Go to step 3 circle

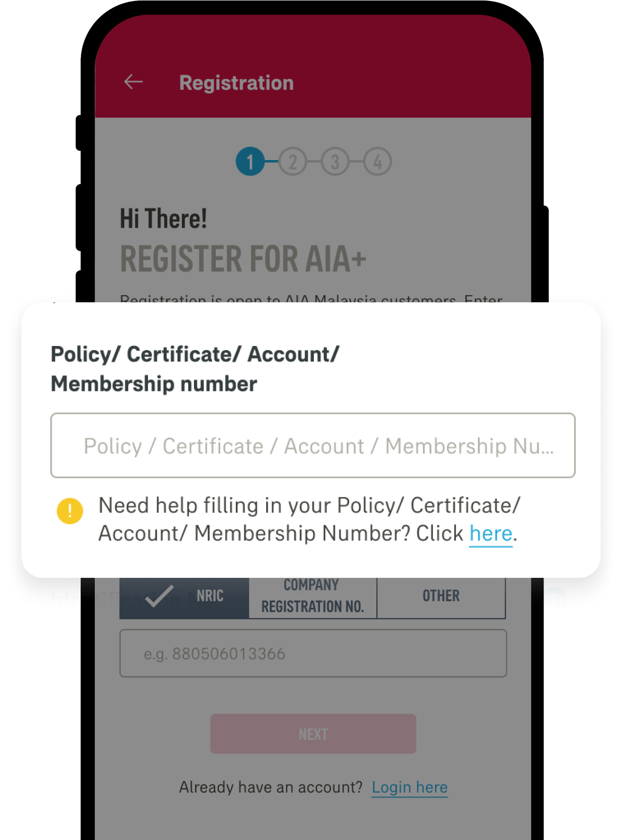335,161
